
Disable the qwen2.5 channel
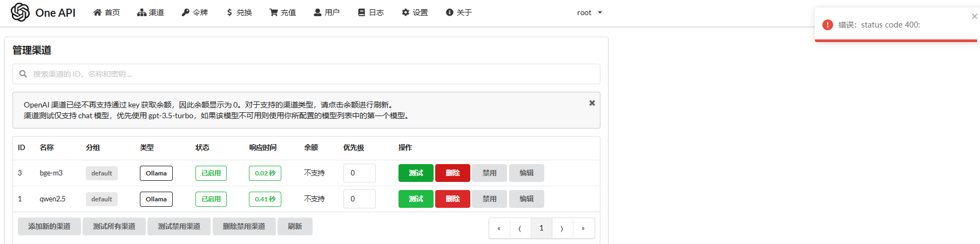pos(489,199)
